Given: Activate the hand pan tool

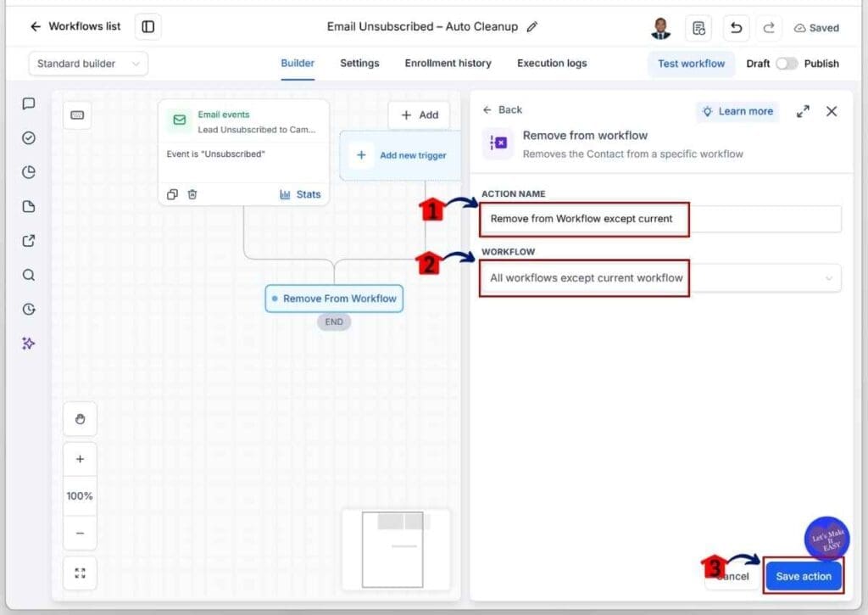Looking at the screenshot, I should (x=81, y=419).
